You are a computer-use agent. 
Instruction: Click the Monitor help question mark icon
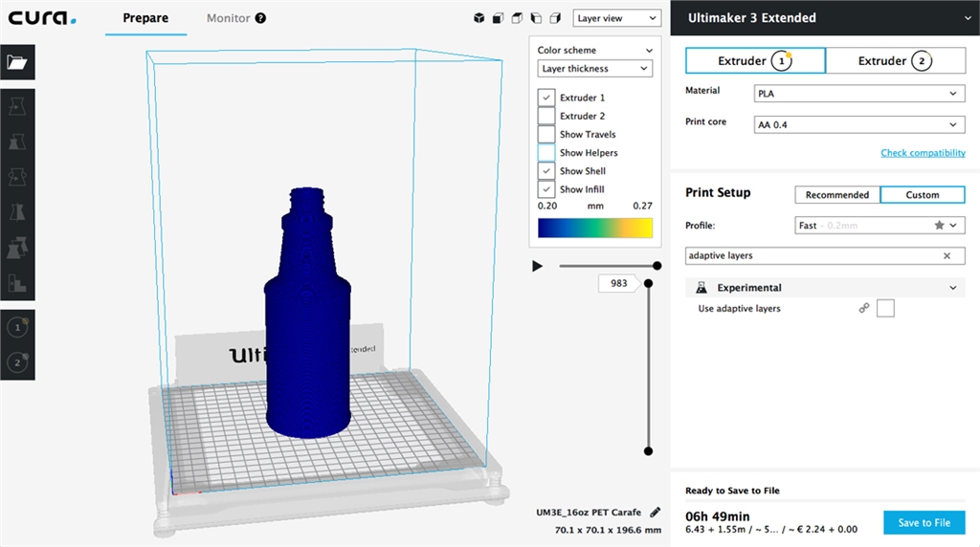(260, 18)
